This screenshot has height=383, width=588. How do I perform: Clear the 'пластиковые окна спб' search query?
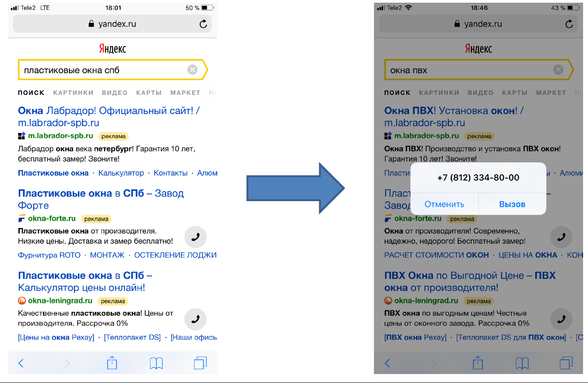(x=192, y=70)
